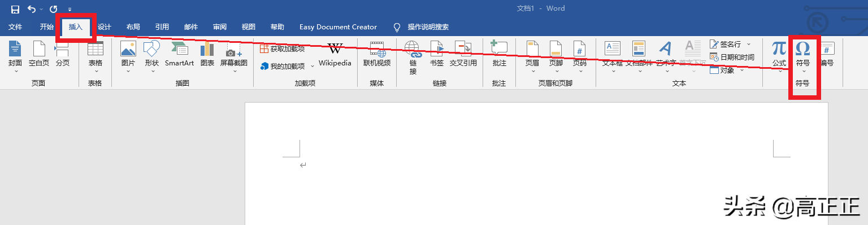868x225 pixels.
Task: Open the 文件 menu
Action: tap(15, 27)
